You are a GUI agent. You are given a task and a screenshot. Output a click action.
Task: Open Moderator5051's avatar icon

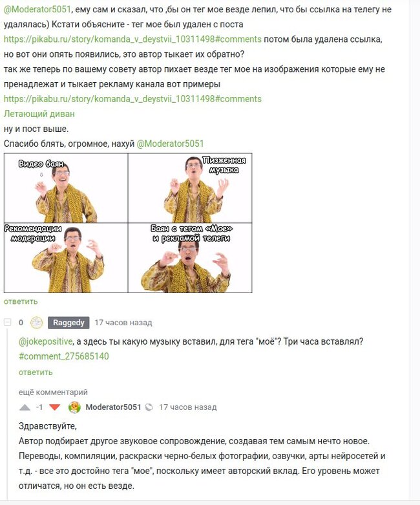tap(74, 407)
